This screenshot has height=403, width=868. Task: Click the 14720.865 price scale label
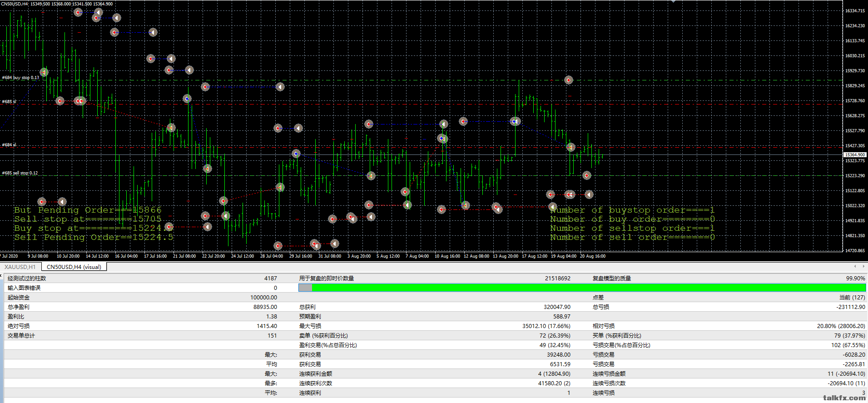855,250
